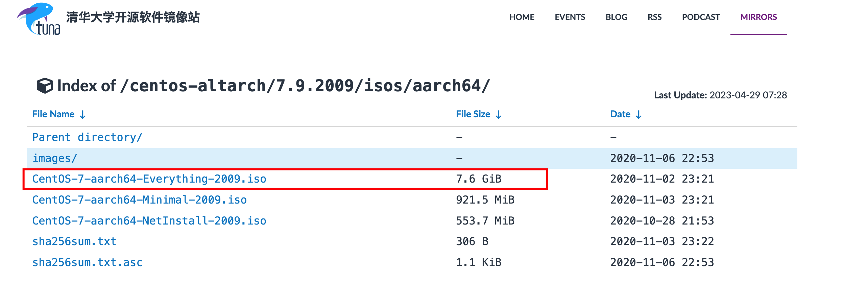This screenshot has height=282, width=868.
Task: Click the 1.1 KiB file size
Action: [x=479, y=262]
